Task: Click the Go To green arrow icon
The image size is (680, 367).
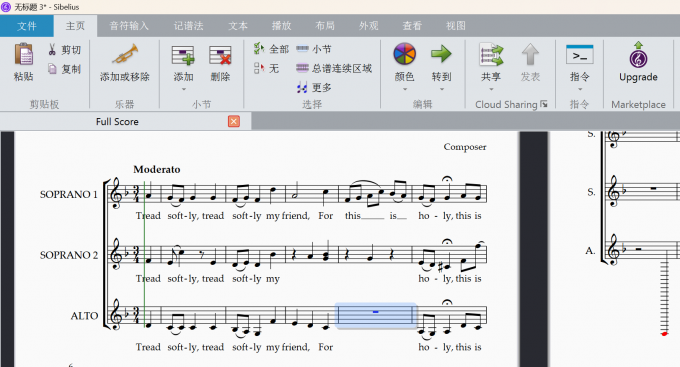Action: 441,54
